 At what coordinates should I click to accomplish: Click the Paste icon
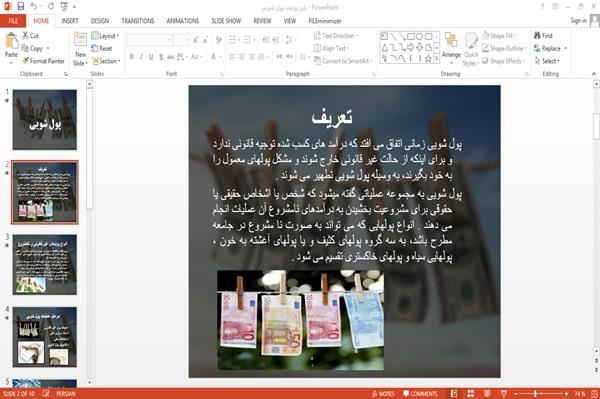click(x=11, y=41)
